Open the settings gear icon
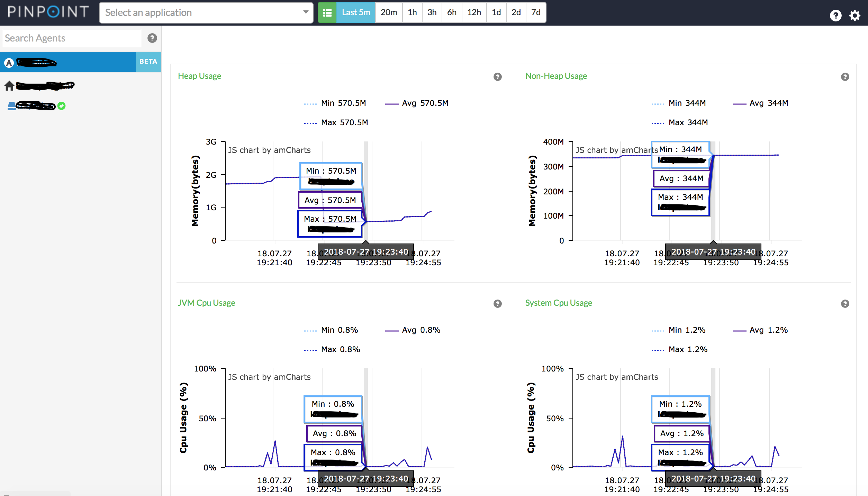 (855, 16)
